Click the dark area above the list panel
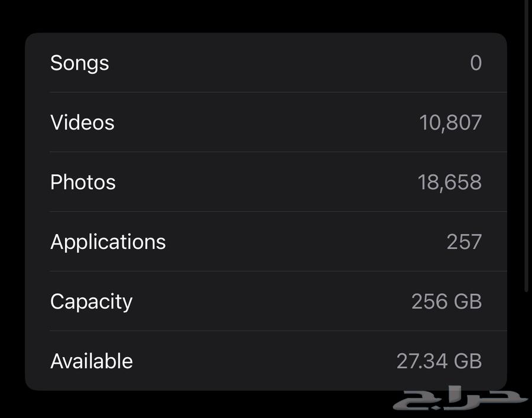The image size is (532, 418). (266, 15)
